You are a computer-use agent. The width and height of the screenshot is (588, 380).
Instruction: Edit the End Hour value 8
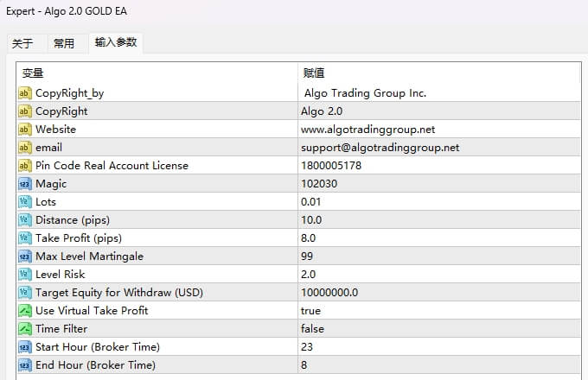click(304, 365)
